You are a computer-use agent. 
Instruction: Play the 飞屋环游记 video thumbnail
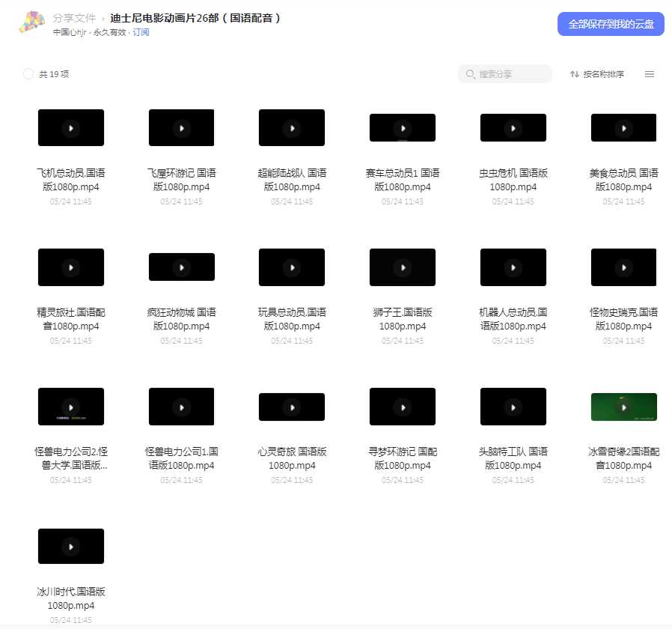(x=181, y=128)
